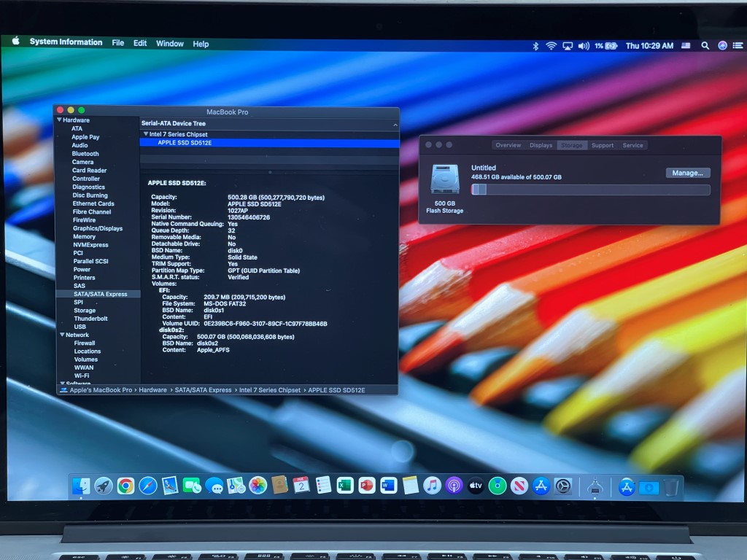Select the Storage tab in About window
747x560 pixels.
click(x=572, y=145)
